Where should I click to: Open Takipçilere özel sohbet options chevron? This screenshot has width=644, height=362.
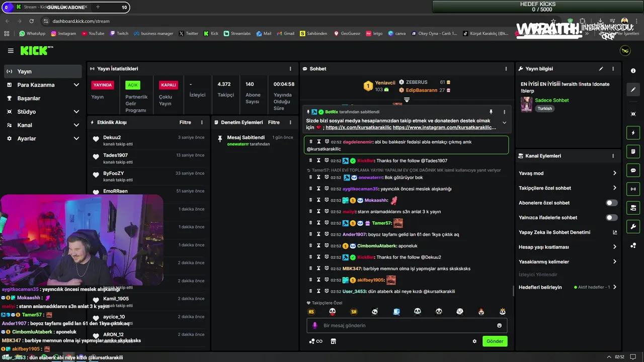pyautogui.click(x=614, y=188)
